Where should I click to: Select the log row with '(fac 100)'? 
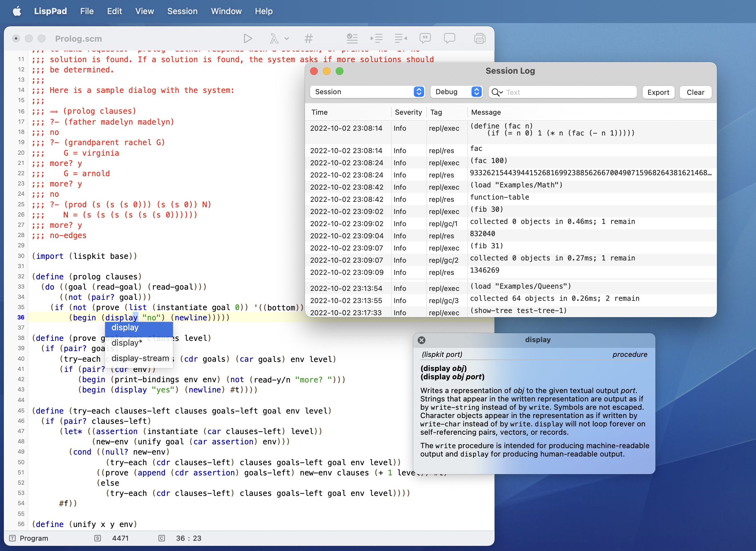(511, 162)
